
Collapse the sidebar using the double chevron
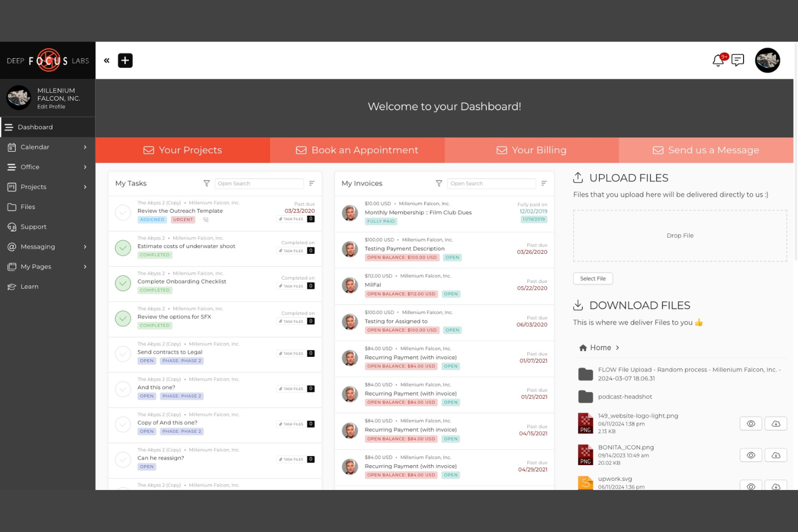106,60
